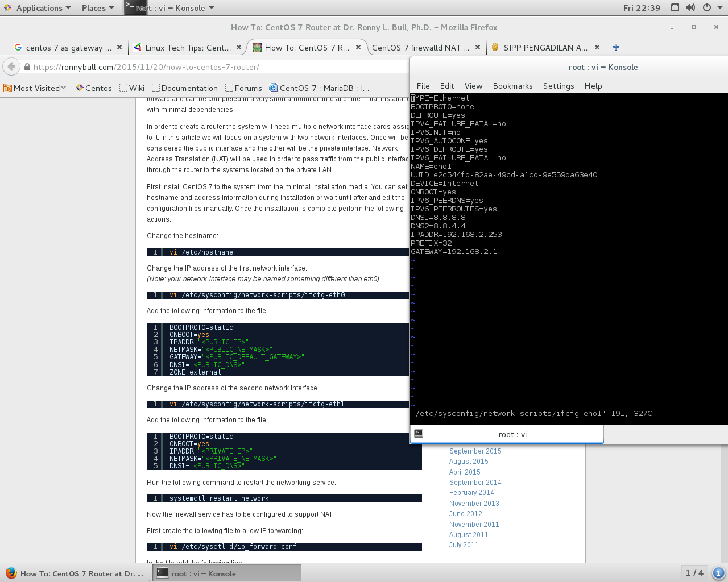Open a new Firefox tab with plus icon
This screenshot has height=582, width=728.
(x=616, y=47)
